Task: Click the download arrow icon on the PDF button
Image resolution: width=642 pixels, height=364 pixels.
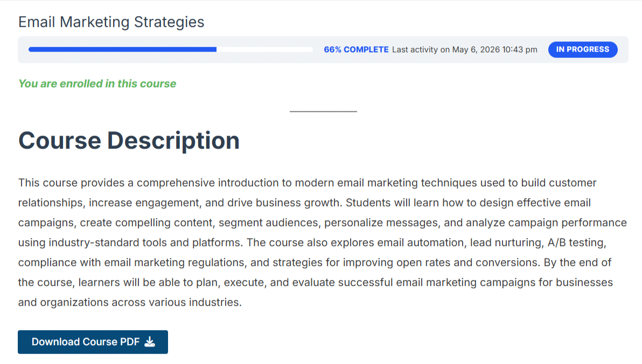Action: (150, 342)
